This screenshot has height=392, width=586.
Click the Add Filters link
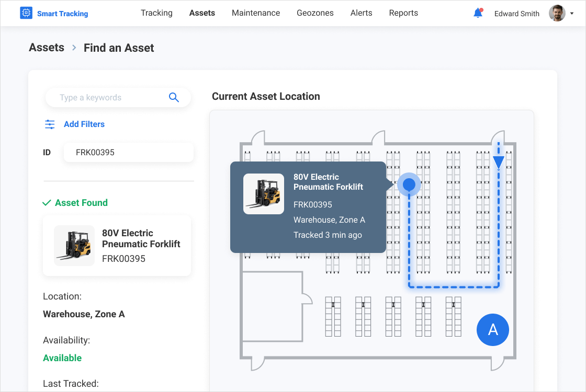coord(84,124)
